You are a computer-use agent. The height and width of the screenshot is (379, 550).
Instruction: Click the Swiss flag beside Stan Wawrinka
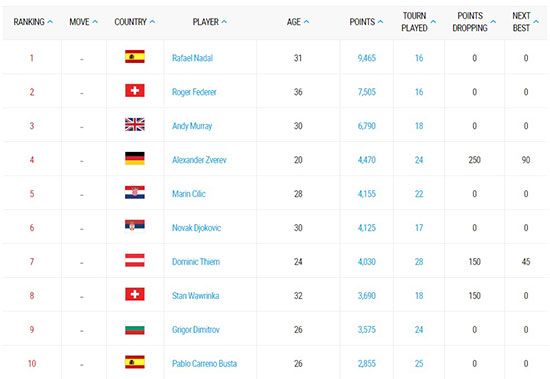point(135,294)
